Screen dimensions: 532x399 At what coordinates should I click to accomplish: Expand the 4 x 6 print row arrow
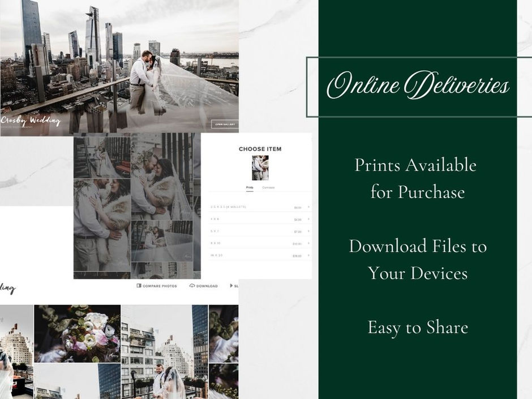click(308, 218)
